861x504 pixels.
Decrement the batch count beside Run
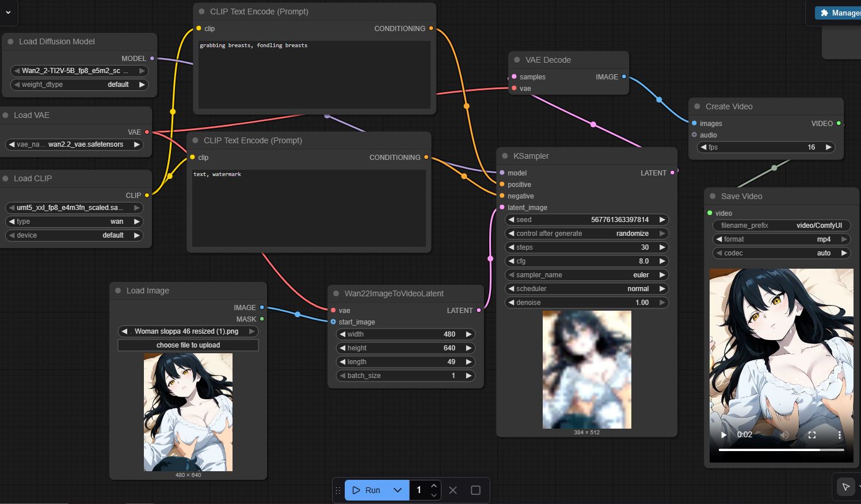[434, 495]
